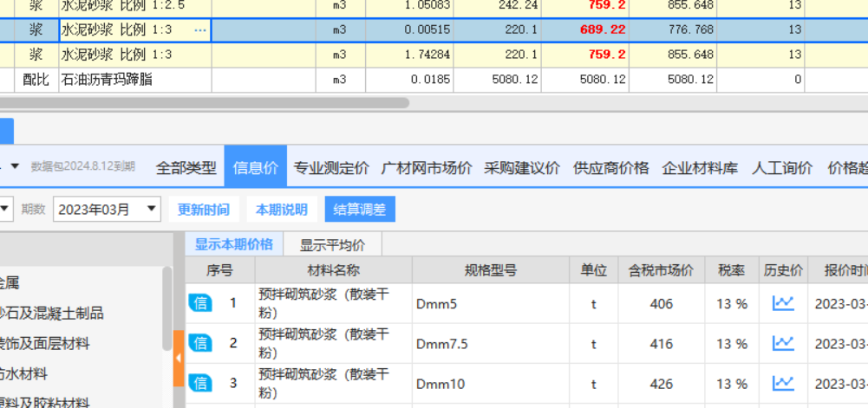This screenshot has width=868, height=408.
Task: Click the 配比 type cell
Action: click(36, 80)
